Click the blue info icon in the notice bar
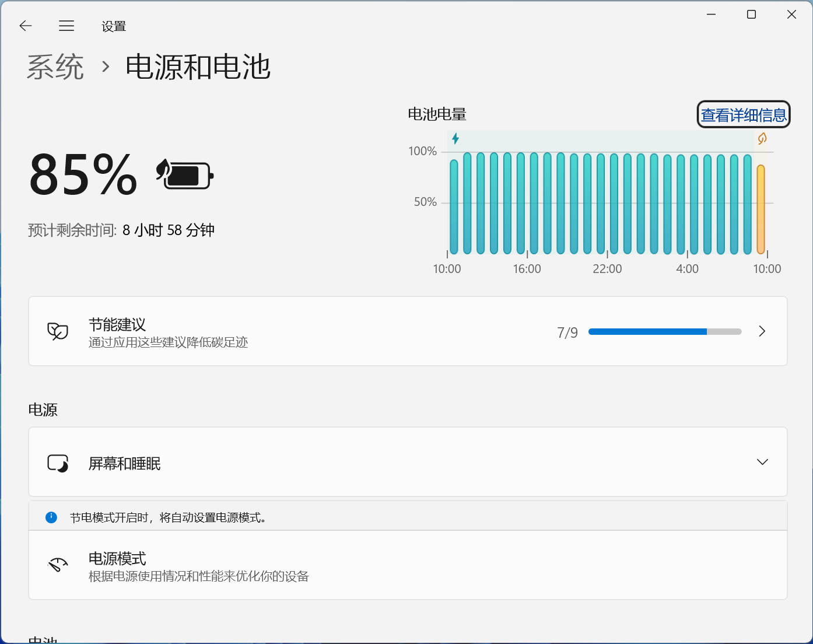The image size is (813, 644). coord(51,517)
